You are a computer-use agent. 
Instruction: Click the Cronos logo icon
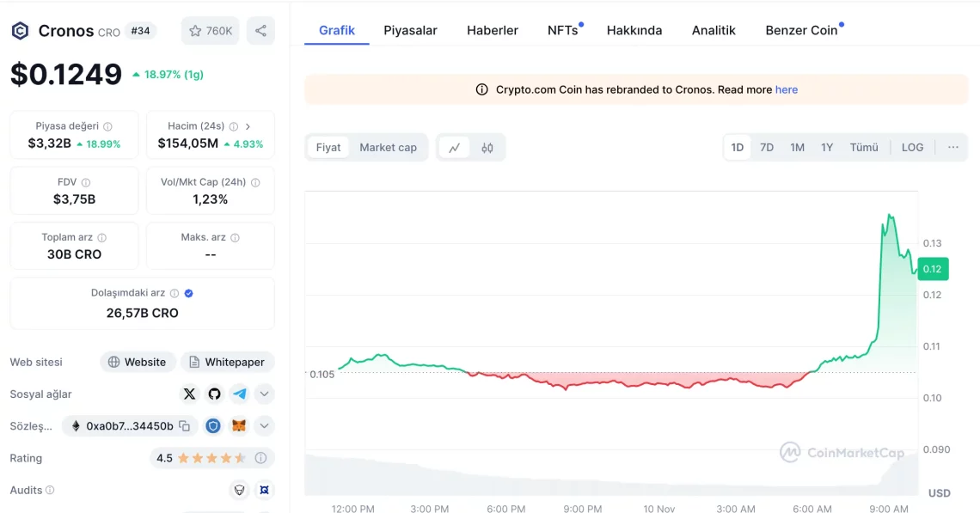pyautogui.click(x=20, y=31)
